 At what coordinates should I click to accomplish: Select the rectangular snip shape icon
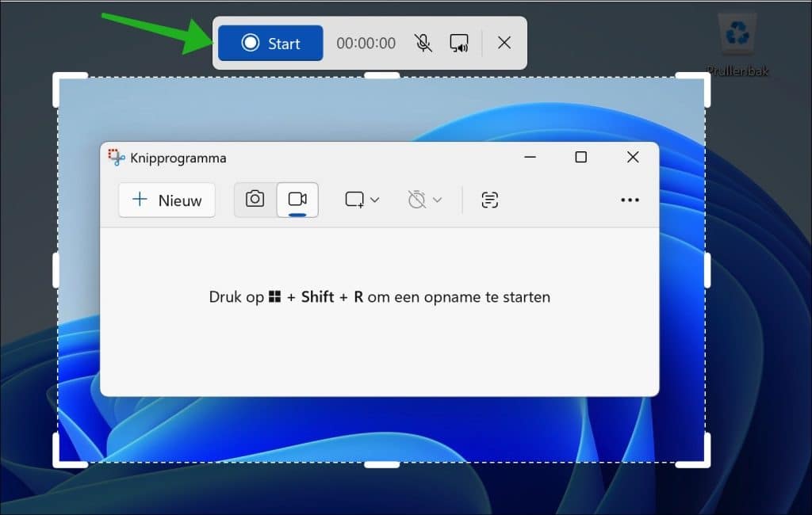pyautogui.click(x=354, y=200)
